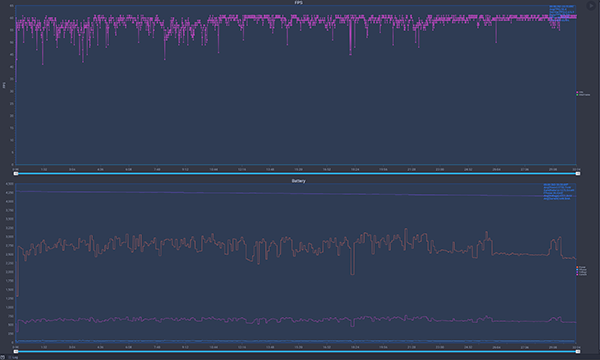Click the icon in the bottom-left status bar
The width and height of the screenshot is (600, 360).
[3, 357]
